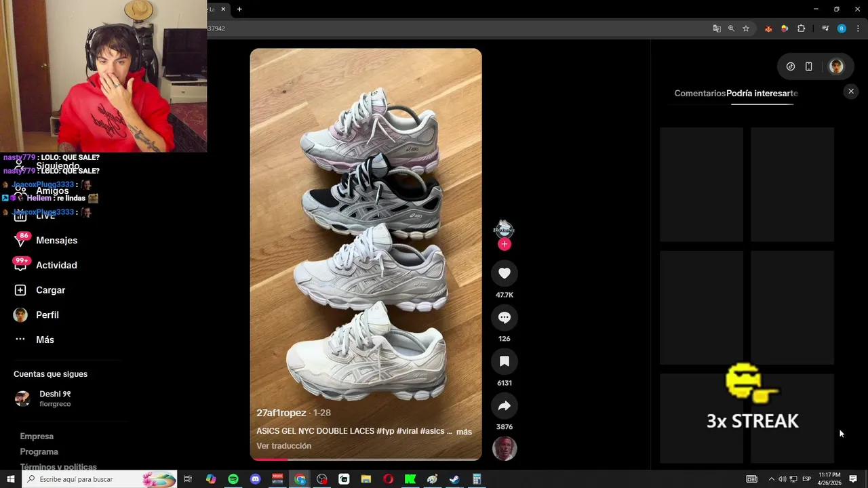
Task: Click the Empresa footer link
Action: point(37,436)
